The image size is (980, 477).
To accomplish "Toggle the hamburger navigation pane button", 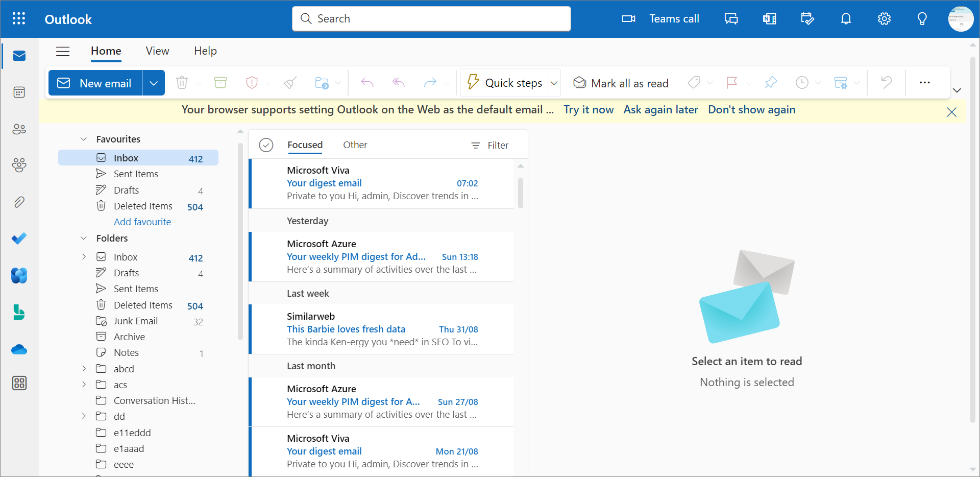I will point(63,51).
